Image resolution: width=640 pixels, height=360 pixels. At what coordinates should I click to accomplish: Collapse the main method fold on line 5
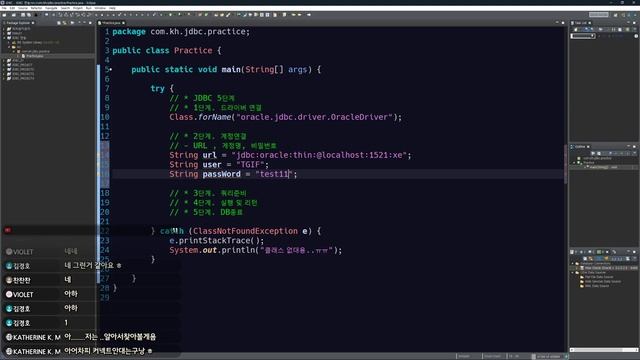click(x=111, y=70)
